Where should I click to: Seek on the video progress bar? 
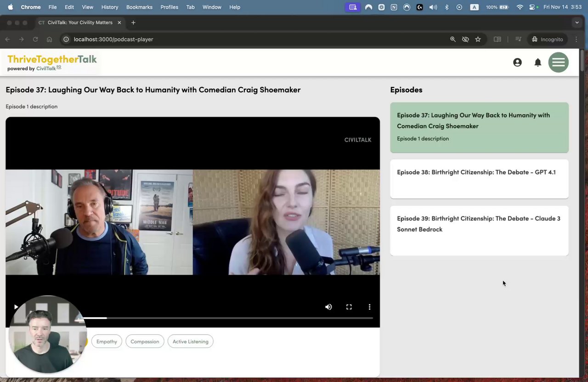coord(227,318)
